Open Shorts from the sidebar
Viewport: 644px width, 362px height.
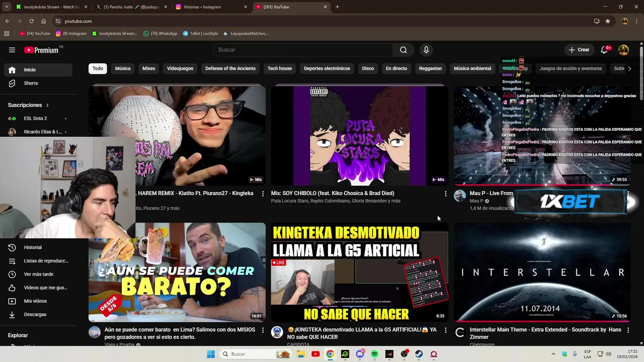pyautogui.click(x=38, y=83)
